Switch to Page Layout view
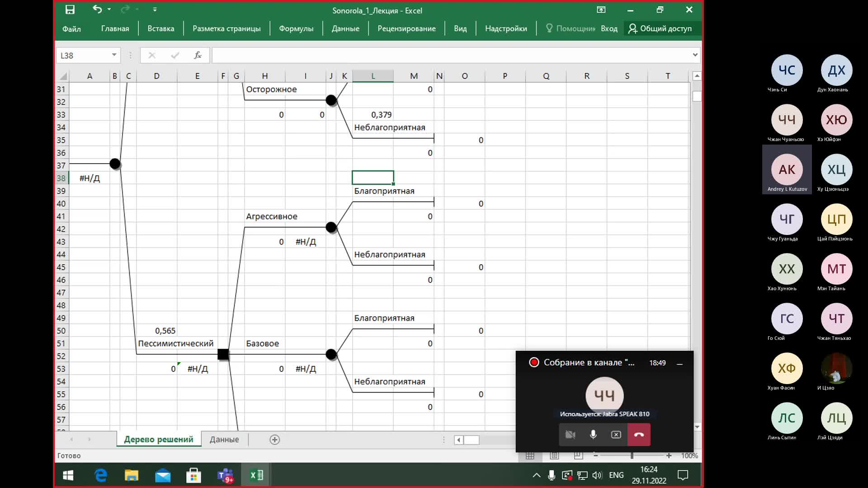This screenshot has width=868, height=488. pyautogui.click(x=554, y=455)
